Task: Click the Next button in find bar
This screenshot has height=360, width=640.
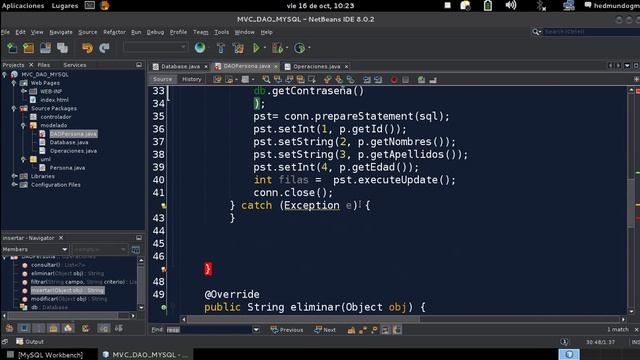Action: (325, 330)
